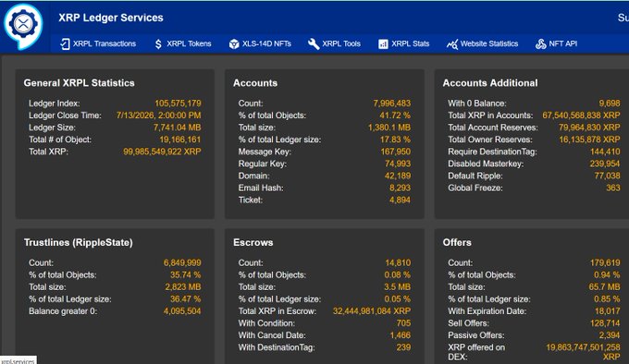Screen dimensions: 629x364
Task: Select the With Condition value 705
Action: tap(403, 322)
